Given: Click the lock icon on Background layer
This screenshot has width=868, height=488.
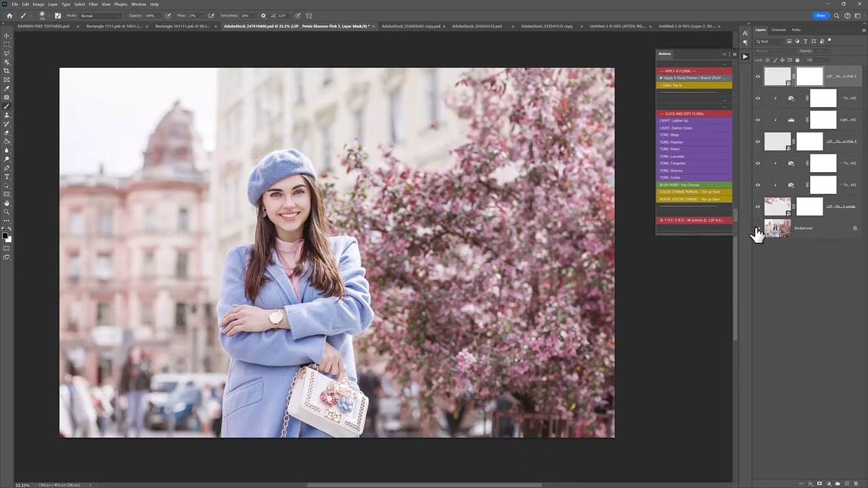Looking at the screenshot, I should click(854, 228).
